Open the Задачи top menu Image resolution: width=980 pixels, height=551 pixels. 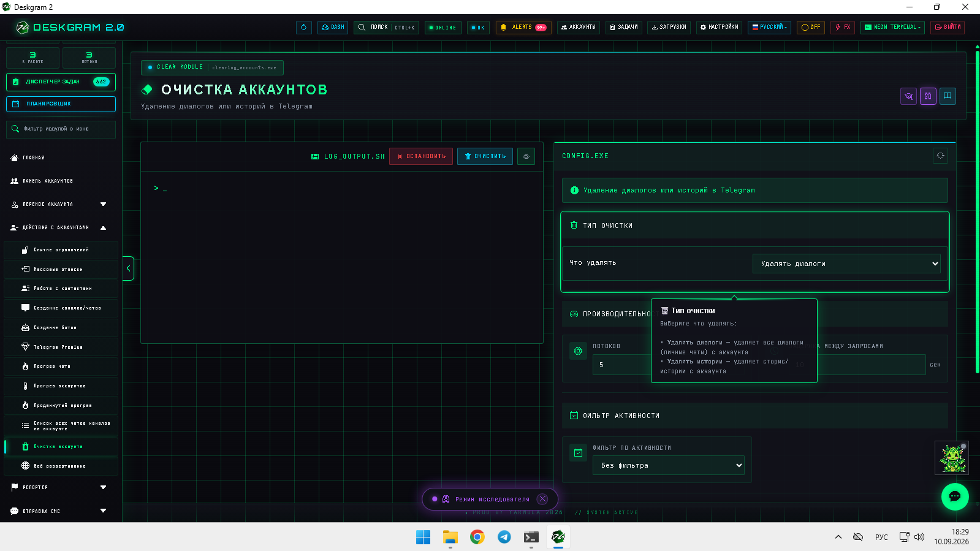coord(624,28)
